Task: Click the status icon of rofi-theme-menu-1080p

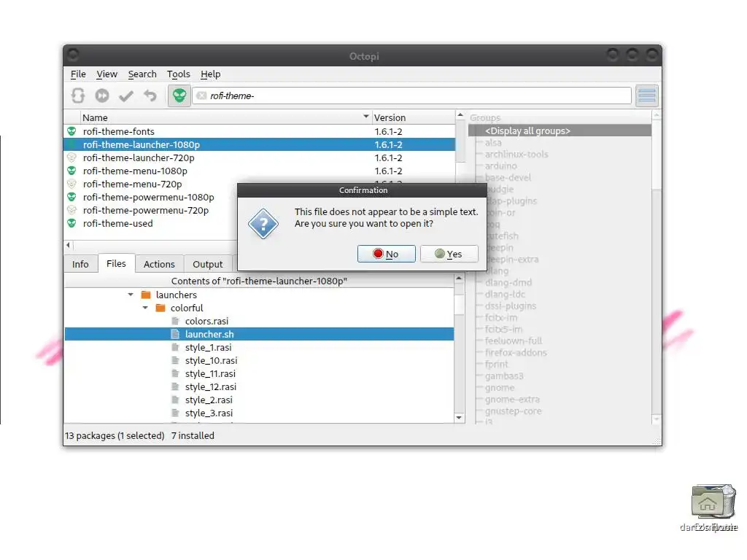Action: pos(71,171)
